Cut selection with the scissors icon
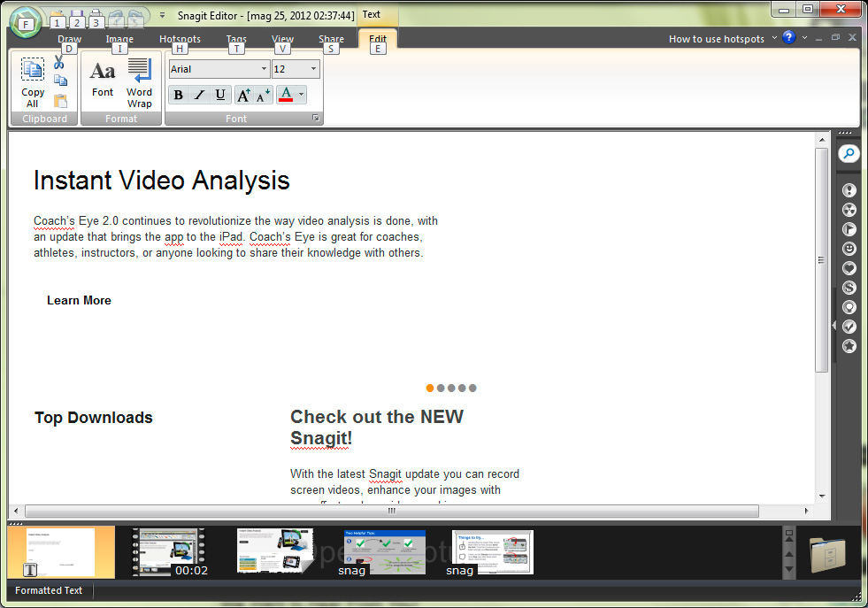Screen dimensions: 868x608 point(59,63)
